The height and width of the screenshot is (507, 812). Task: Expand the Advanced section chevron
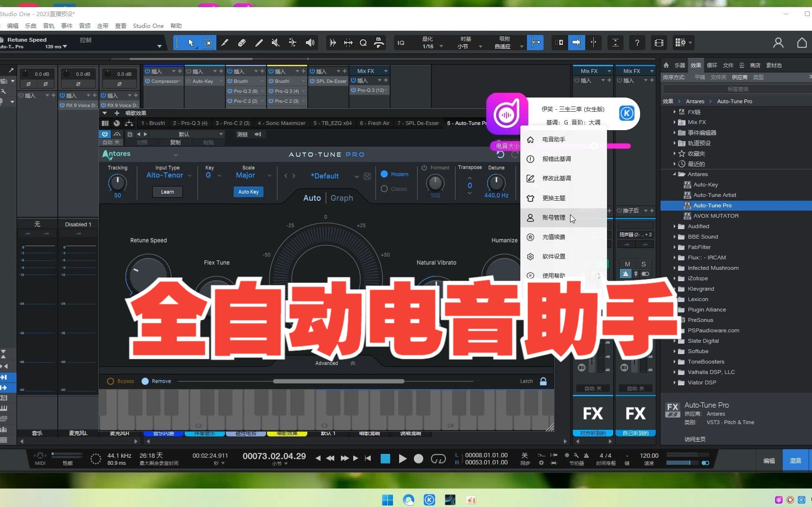click(353, 363)
